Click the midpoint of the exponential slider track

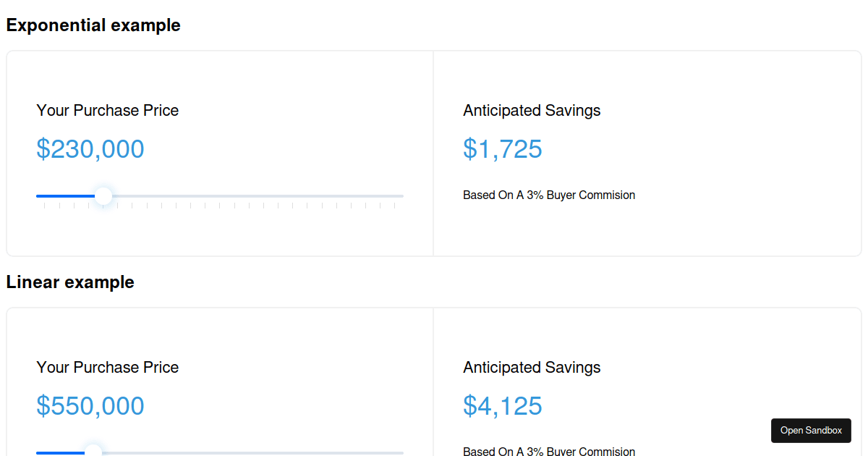[x=220, y=195]
